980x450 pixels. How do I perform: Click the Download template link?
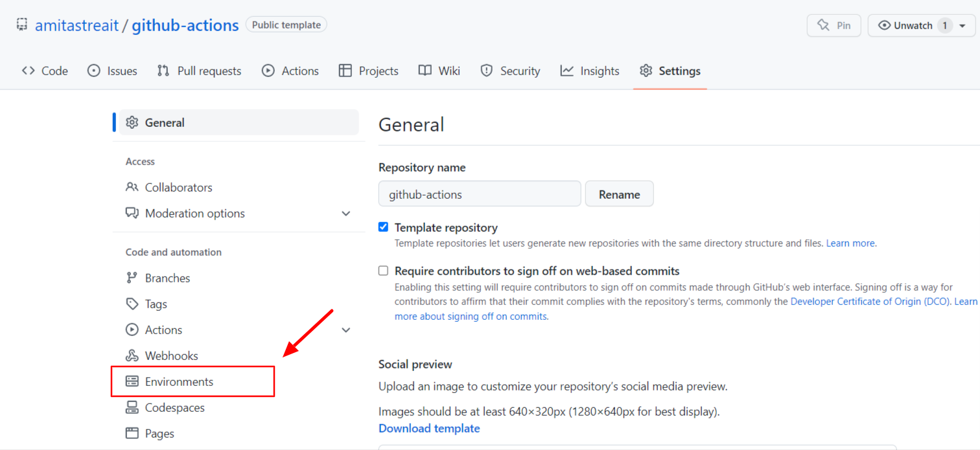click(428, 428)
